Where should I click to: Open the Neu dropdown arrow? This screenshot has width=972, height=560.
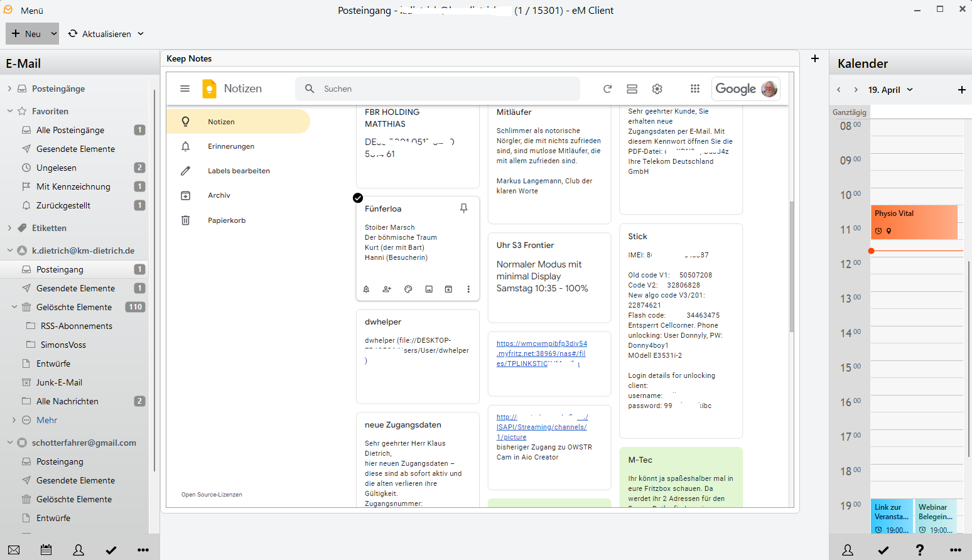[x=54, y=34]
